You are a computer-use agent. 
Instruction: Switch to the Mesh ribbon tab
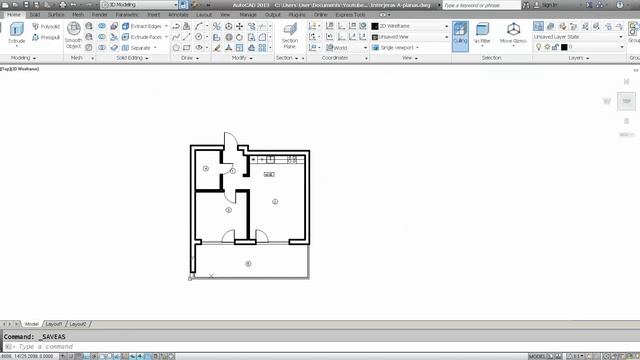[x=78, y=15]
